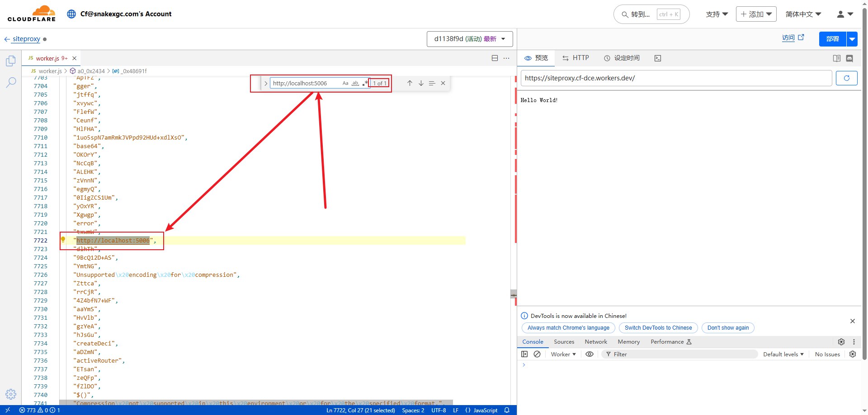Open the editor more actions ellipsis

[x=506, y=58]
